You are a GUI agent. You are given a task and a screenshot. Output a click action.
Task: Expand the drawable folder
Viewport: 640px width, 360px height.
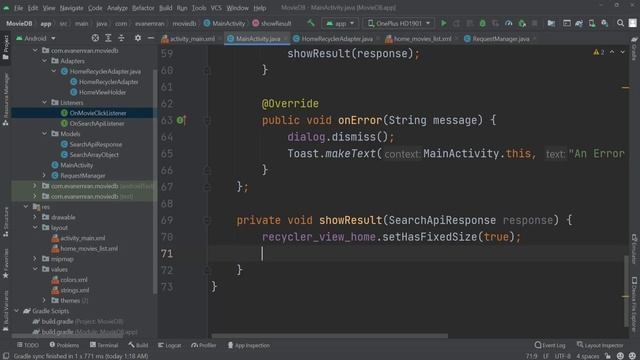[35, 217]
